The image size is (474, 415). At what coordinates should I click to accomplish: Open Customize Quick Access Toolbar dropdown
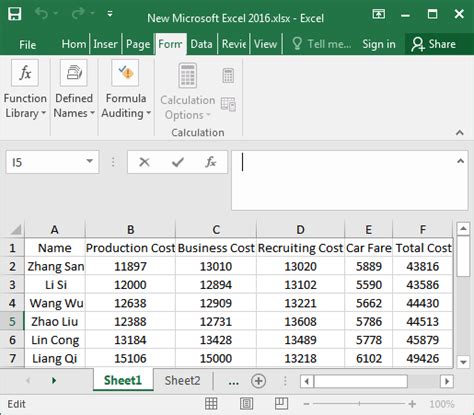click(x=110, y=14)
